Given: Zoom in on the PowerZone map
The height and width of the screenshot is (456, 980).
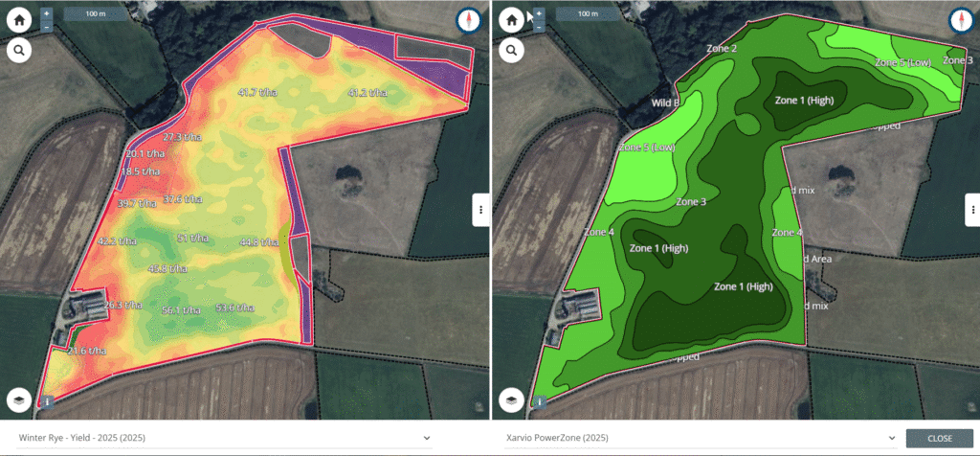Looking at the screenshot, I should coord(540,13).
